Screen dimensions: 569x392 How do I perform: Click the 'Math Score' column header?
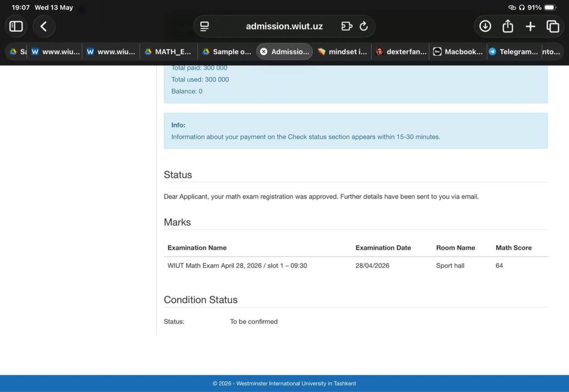[x=513, y=247]
